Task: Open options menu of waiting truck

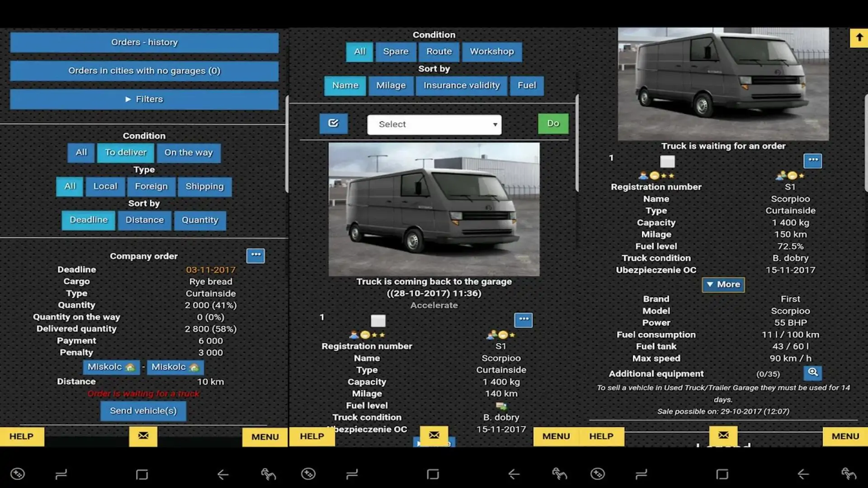Action: pyautogui.click(x=813, y=160)
